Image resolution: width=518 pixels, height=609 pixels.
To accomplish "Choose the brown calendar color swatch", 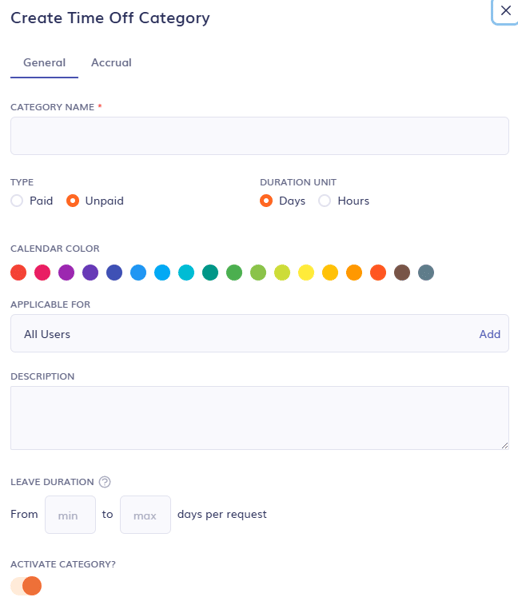I will tap(402, 272).
